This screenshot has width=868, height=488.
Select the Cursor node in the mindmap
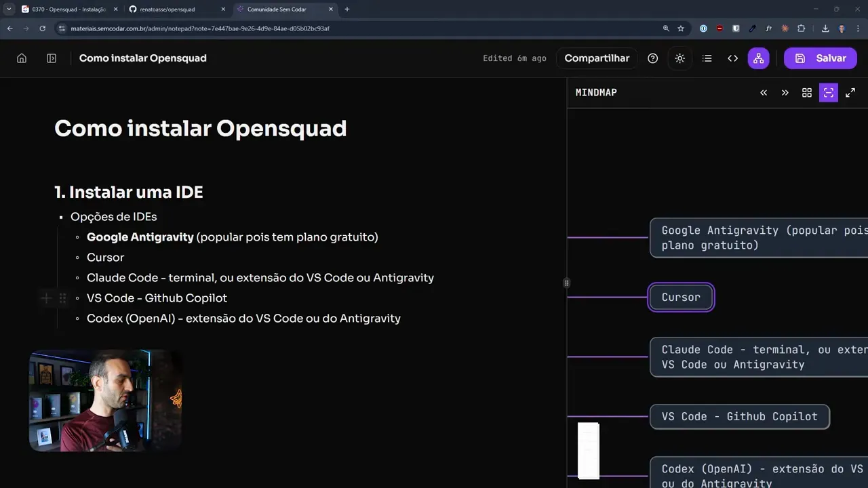pos(681,297)
